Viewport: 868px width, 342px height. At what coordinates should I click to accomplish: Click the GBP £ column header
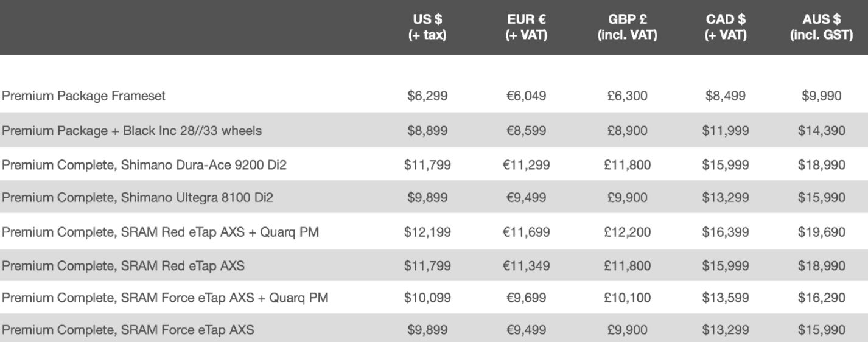tap(627, 29)
